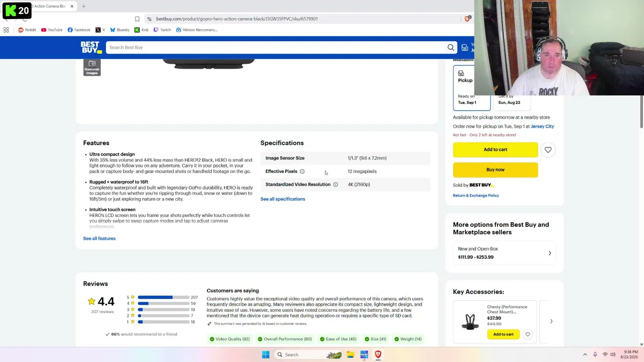Open the browser apps grid icon
This screenshot has width=644, height=362.
(6, 30)
